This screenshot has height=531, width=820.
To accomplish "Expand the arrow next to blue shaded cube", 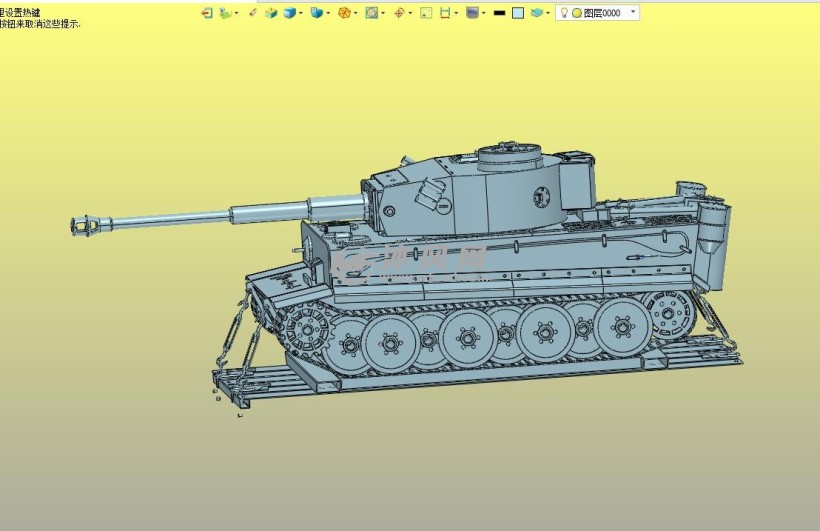I will [301, 13].
